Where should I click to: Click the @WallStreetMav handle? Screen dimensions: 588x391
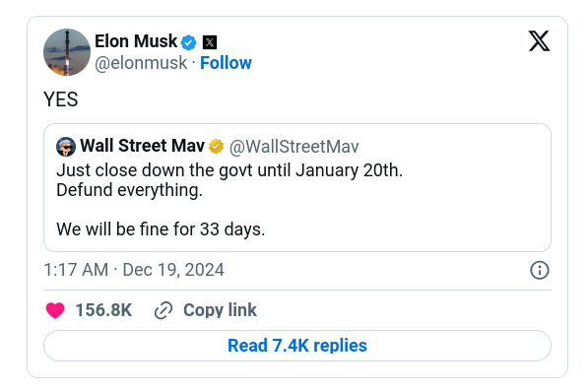294,147
